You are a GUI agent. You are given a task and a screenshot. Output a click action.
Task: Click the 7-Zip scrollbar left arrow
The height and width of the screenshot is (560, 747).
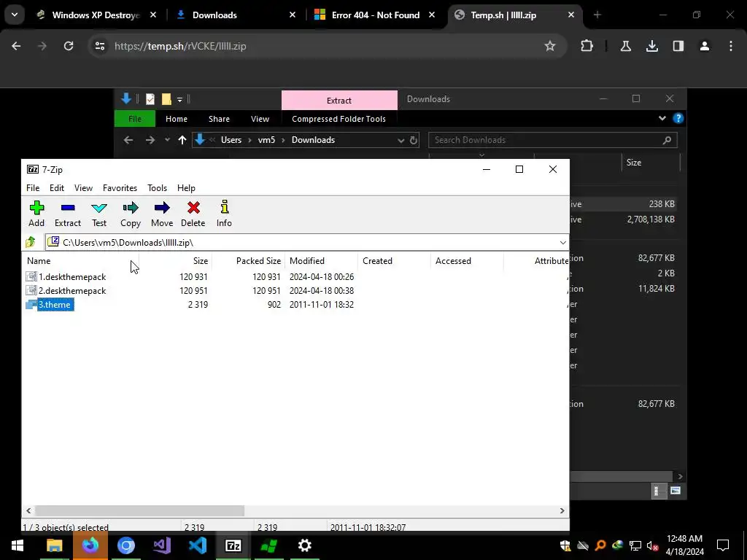(28, 510)
